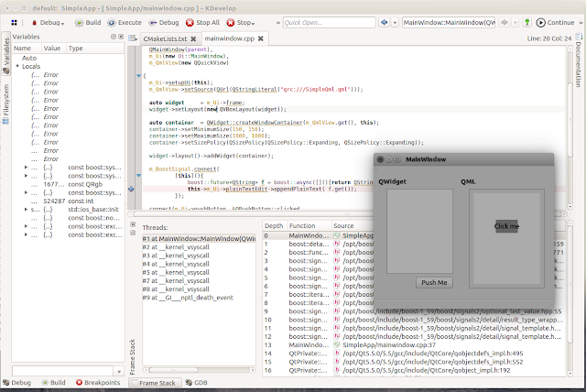Viewport: 586px width, 392px height.
Task: Collapse the constructor body fold marker
Action: [x=138, y=76]
